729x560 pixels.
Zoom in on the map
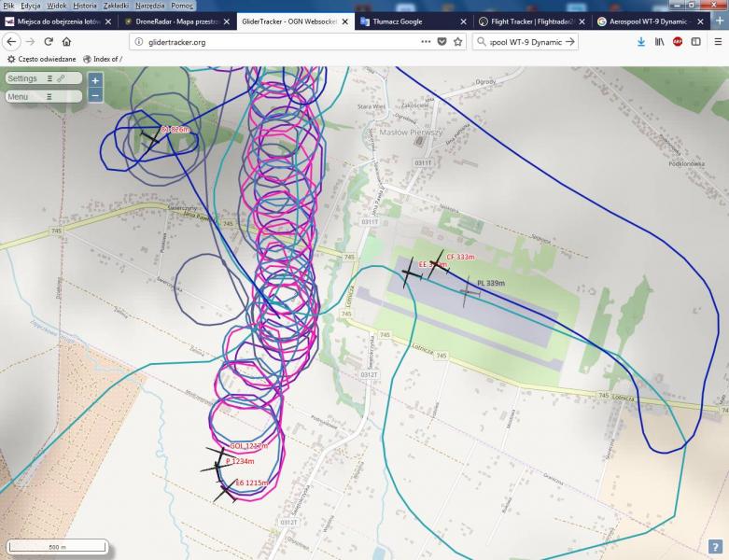(95, 80)
